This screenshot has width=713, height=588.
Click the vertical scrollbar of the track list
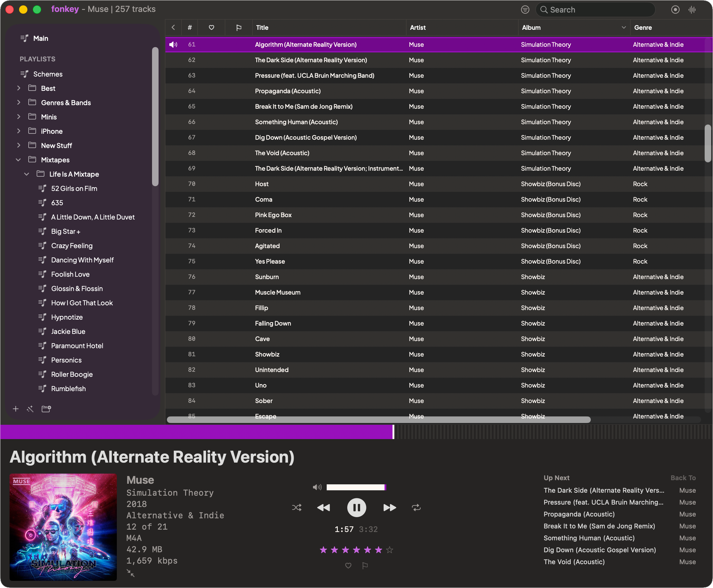[708, 143]
